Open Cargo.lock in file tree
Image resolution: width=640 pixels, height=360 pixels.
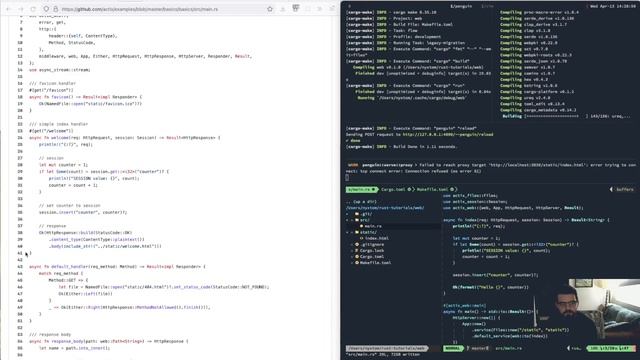[x=372, y=251]
